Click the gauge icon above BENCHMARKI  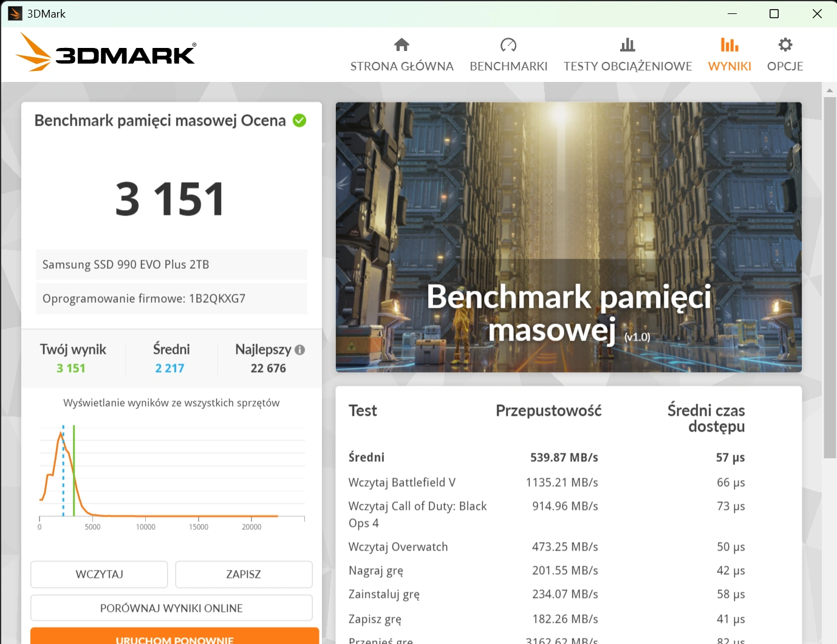(x=508, y=44)
